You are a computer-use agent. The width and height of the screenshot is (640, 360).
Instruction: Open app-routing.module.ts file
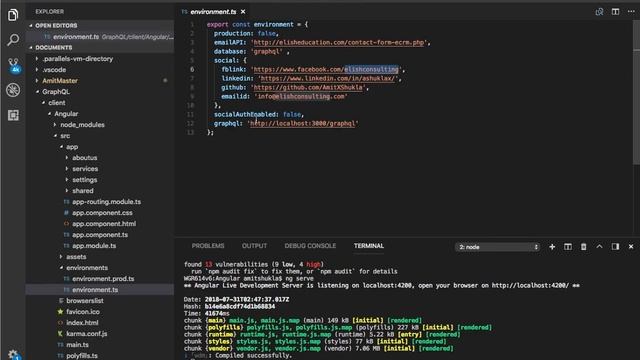click(x=107, y=202)
